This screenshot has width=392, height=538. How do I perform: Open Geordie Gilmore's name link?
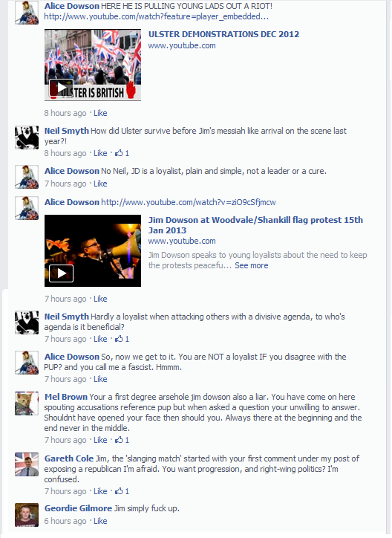tap(78, 508)
